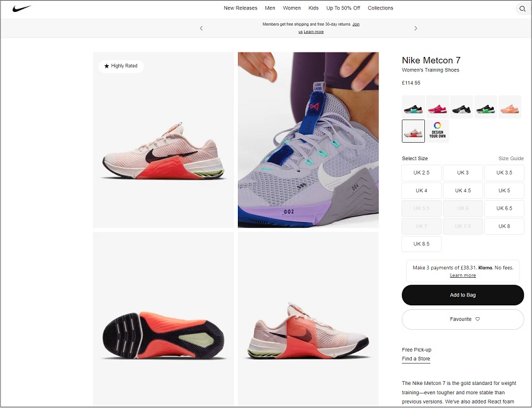Select size UK 3
This screenshot has height=408, width=532.
point(463,173)
